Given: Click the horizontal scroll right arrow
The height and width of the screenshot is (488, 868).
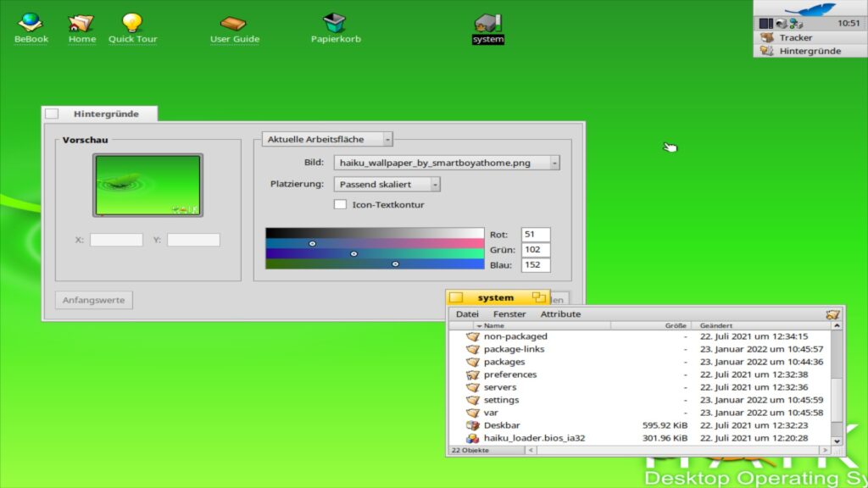Looking at the screenshot, I should pos(825,451).
